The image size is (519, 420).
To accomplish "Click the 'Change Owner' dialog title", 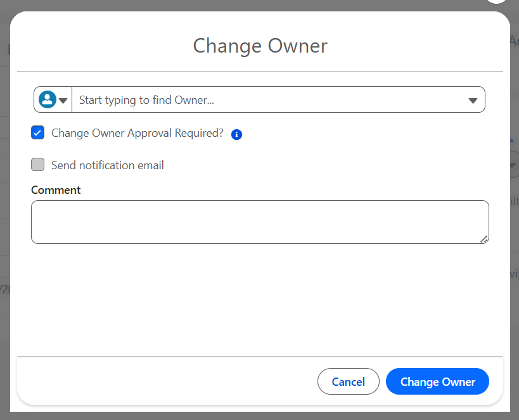I will click(260, 46).
